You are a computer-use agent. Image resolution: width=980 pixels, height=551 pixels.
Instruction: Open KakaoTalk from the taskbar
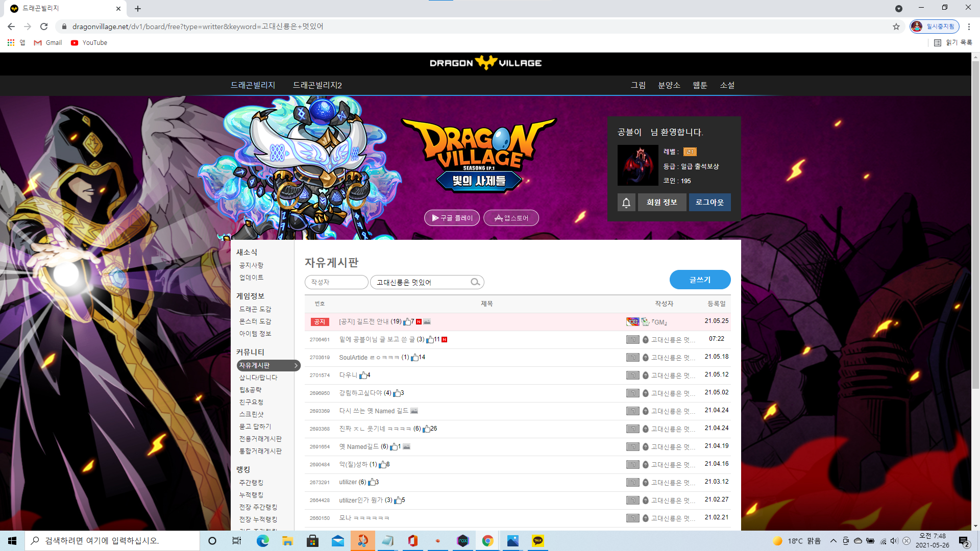537,541
